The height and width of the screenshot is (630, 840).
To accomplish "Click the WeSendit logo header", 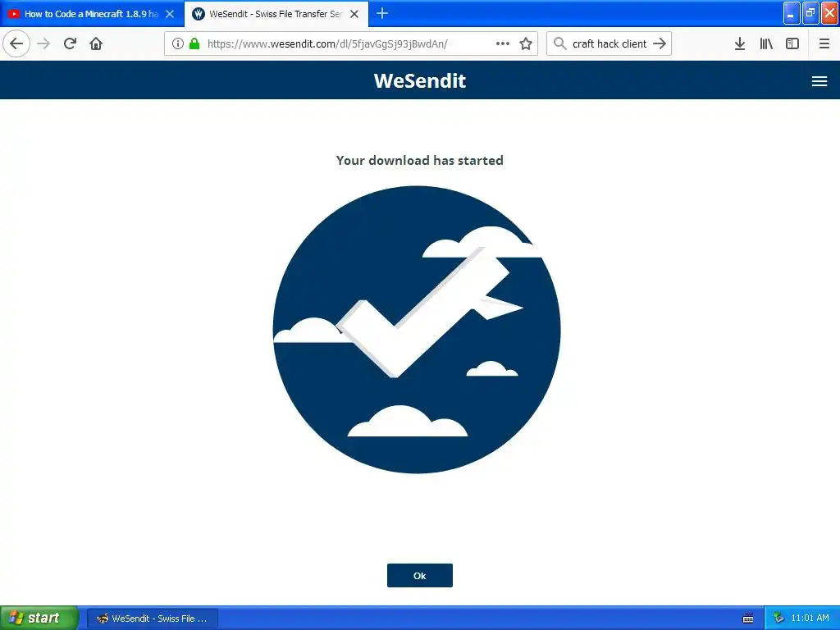I will [420, 80].
